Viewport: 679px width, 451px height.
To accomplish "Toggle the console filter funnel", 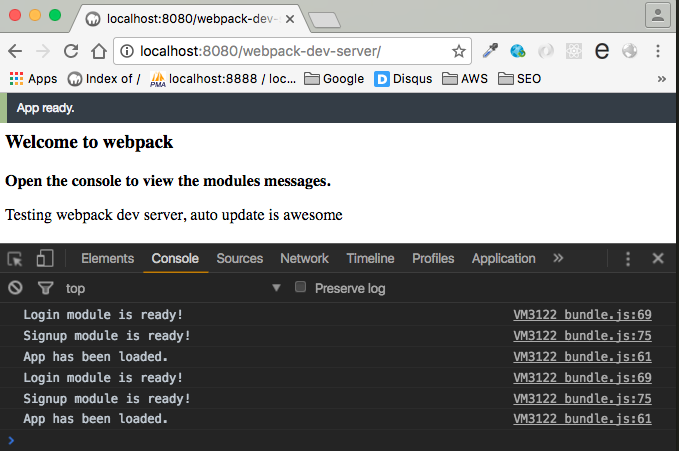I will coord(45,288).
